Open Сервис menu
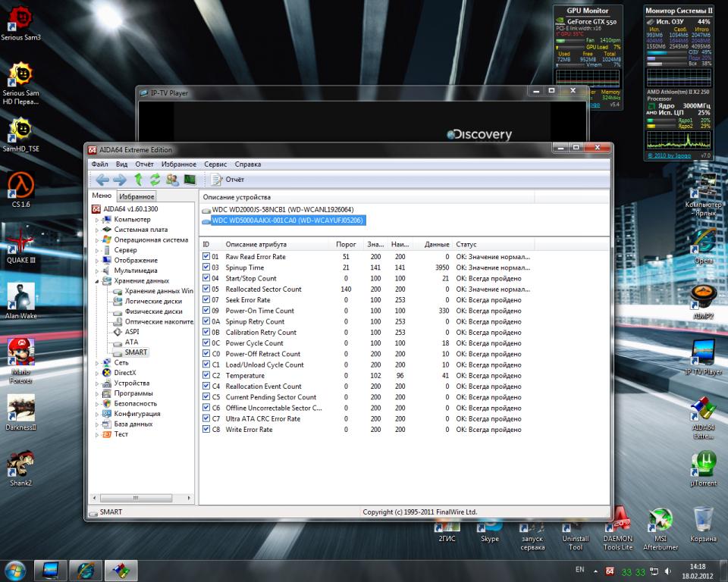This screenshot has height=582, width=728. click(x=215, y=164)
